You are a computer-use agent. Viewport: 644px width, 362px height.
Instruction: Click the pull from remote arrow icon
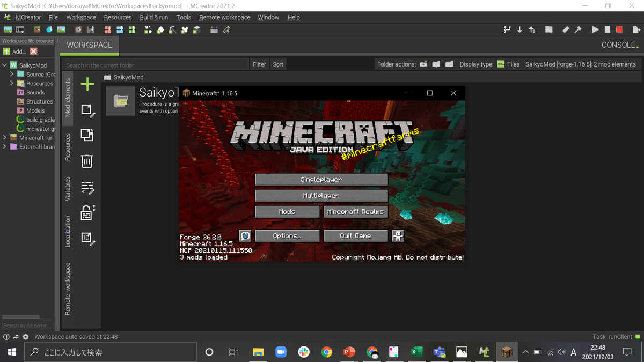[x=519, y=29]
